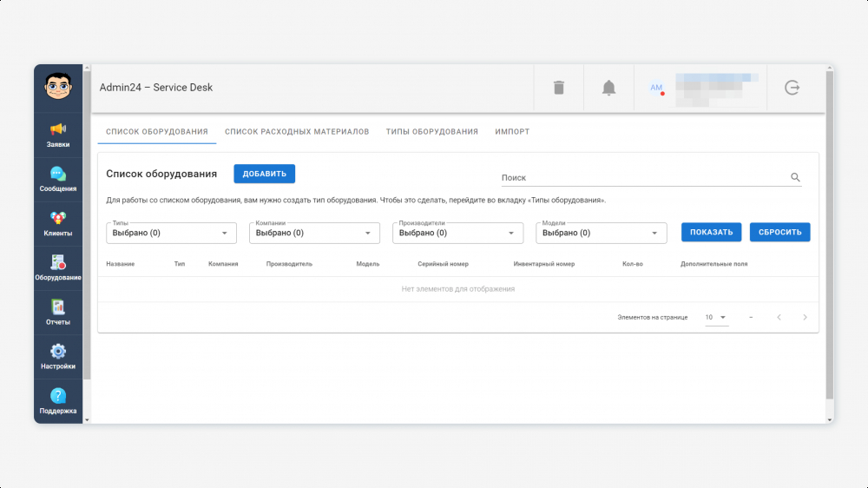Viewport: 868px width, 488px height.
Task: Click the trash bin icon in header
Action: coord(559,88)
